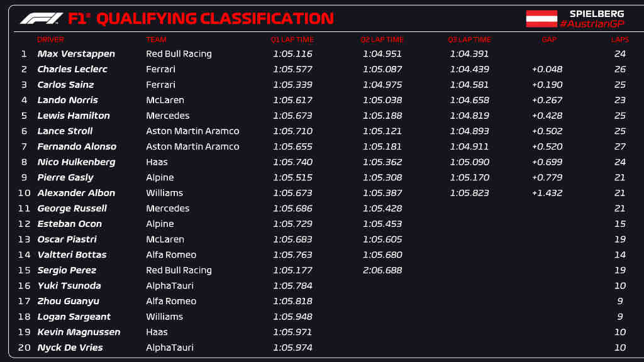This screenshot has width=644, height=362.
Task: Select the TEAM column header
Action: coord(156,40)
